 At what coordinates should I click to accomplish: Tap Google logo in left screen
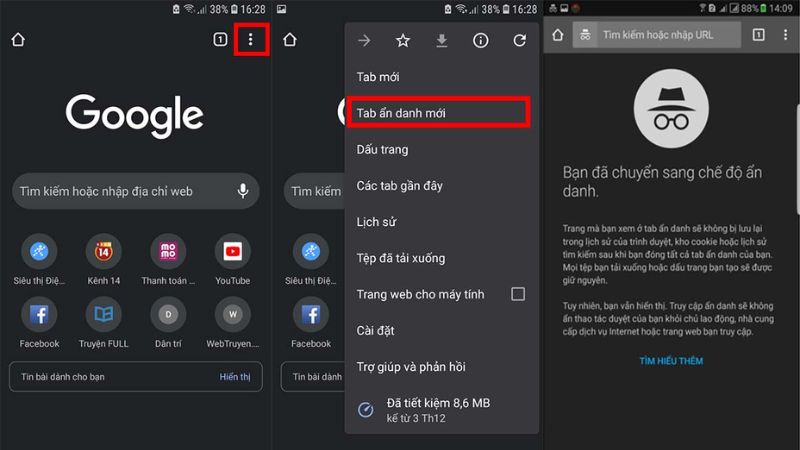click(135, 115)
